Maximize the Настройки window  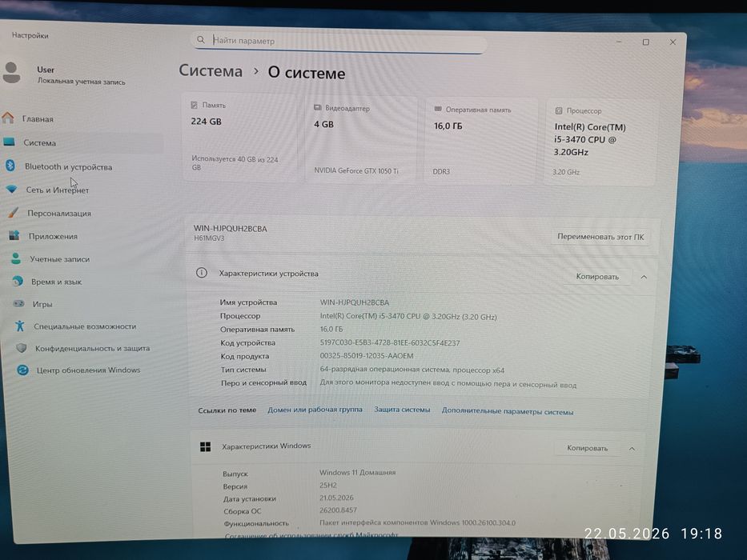(646, 42)
